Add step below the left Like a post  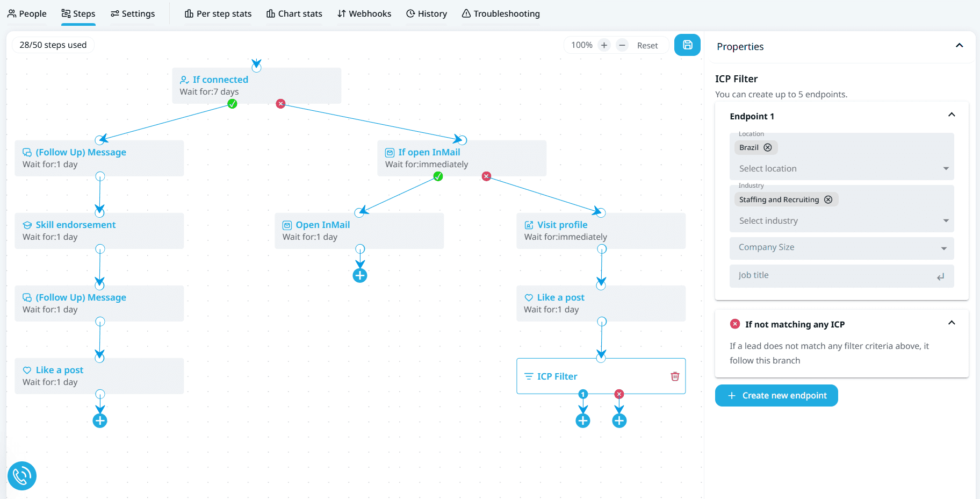(x=100, y=420)
